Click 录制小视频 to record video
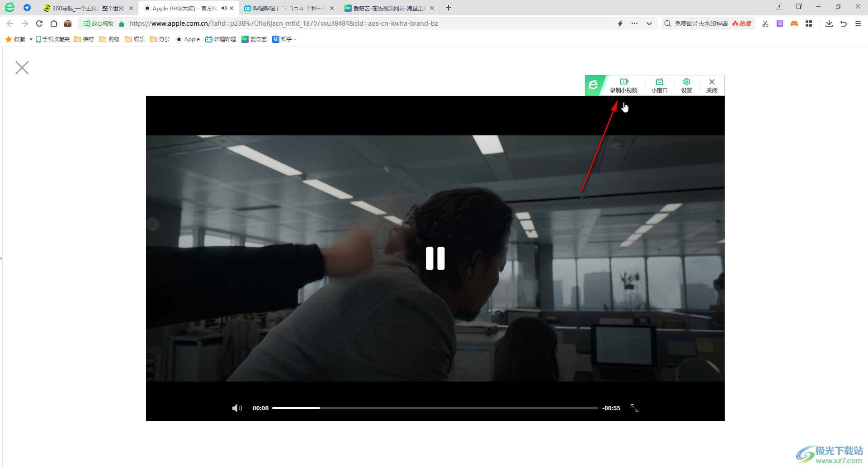This screenshot has height=468, width=868. 624,85
